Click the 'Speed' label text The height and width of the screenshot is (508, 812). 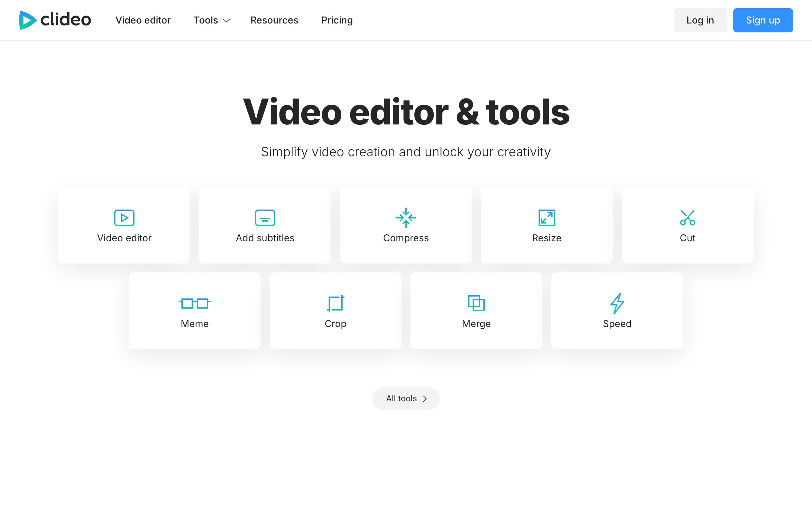click(x=617, y=324)
